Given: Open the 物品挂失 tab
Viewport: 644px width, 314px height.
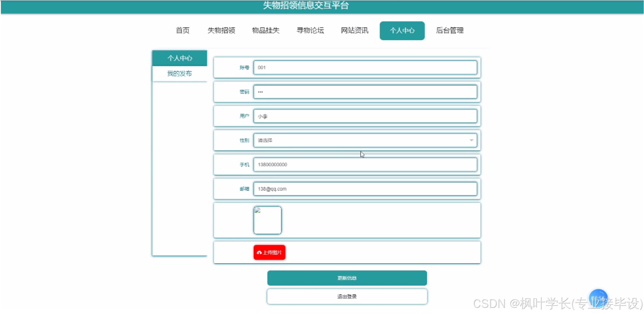Looking at the screenshot, I should [x=266, y=30].
